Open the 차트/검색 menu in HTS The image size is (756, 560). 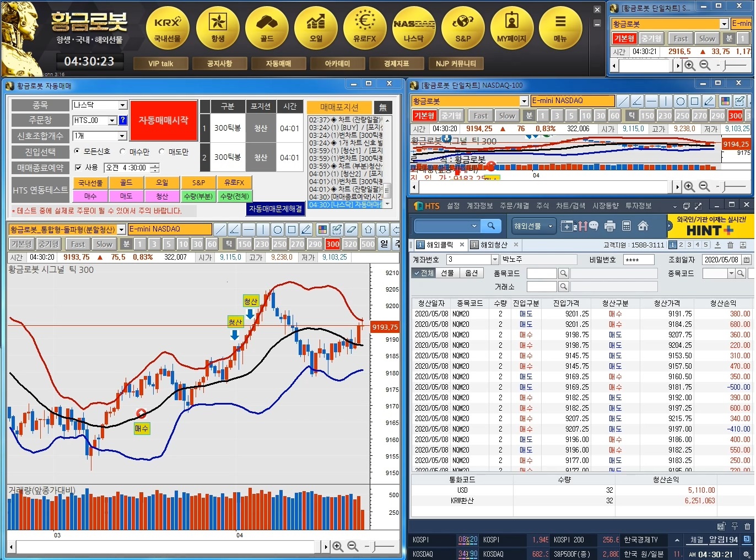(570, 206)
